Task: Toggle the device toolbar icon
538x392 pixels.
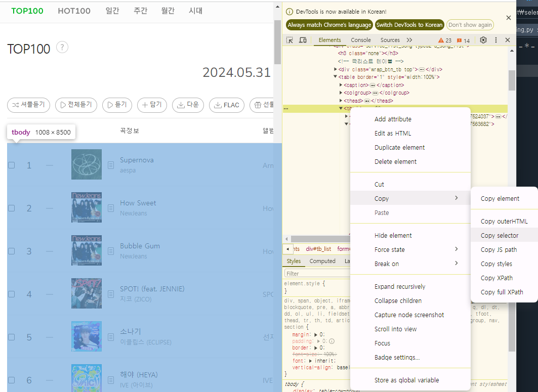Action: tap(303, 40)
